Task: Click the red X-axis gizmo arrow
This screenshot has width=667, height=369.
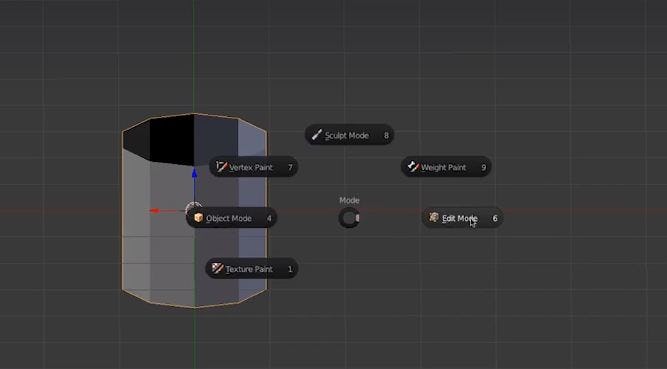Action: (154, 211)
